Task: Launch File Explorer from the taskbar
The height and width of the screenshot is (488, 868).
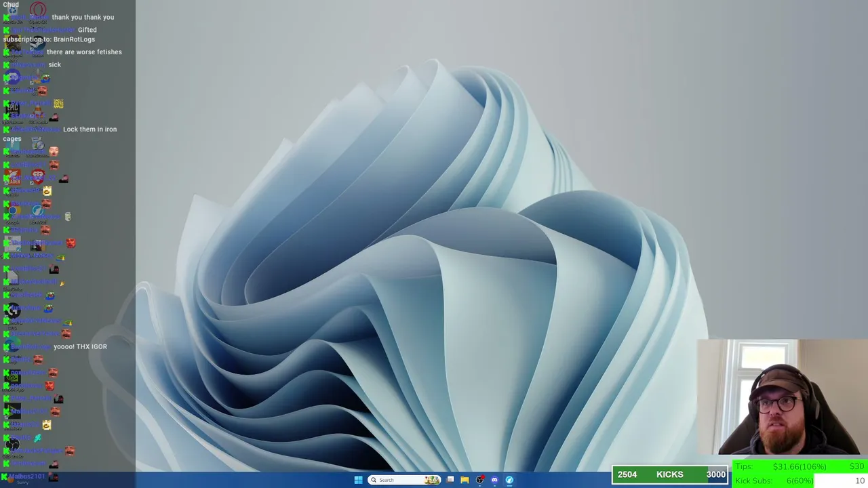Action: pyautogui.click(x=465, y=480)
